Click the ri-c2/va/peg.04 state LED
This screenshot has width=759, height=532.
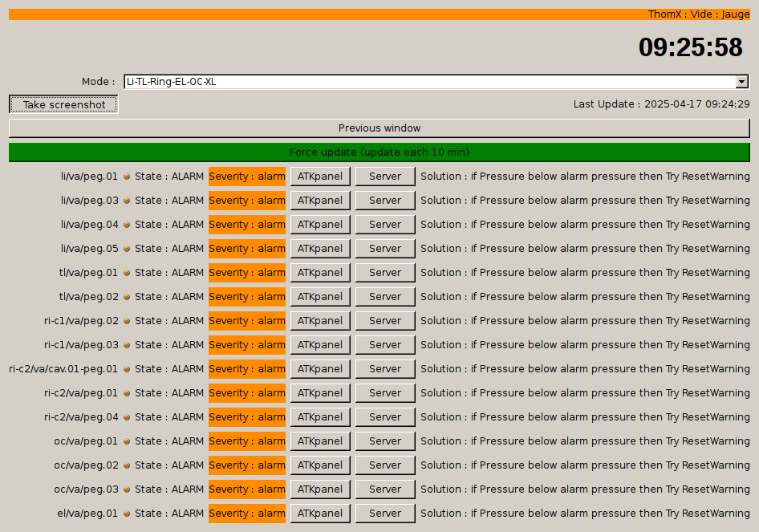tap(127, 417)
